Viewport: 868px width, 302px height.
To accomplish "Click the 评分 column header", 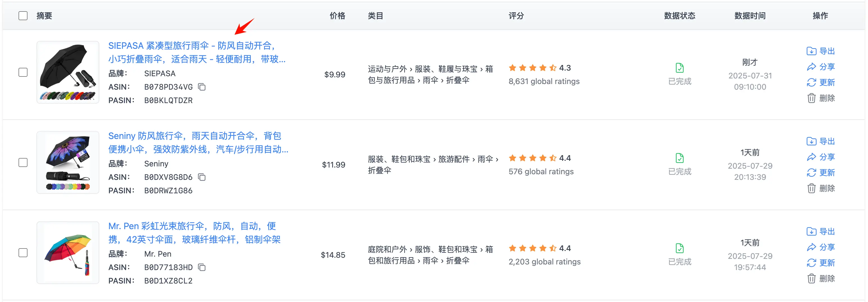I will click(516, 16).
